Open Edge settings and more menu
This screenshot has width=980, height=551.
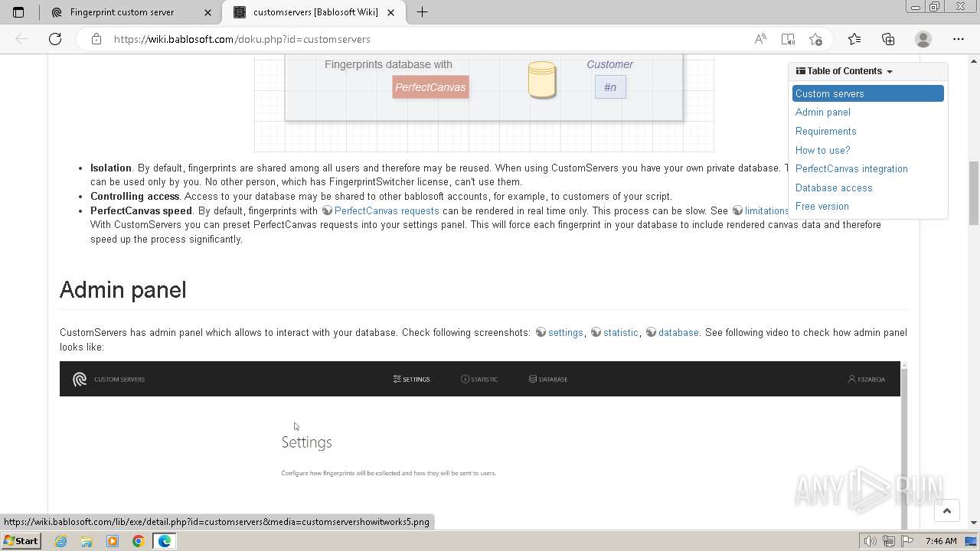click(959, 39)
